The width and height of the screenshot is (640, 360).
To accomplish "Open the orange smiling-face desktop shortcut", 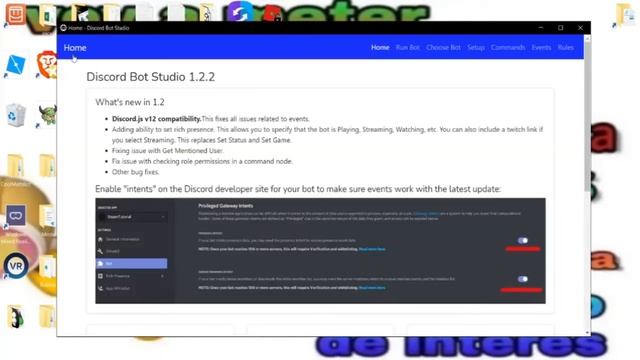I will tap(16, 14).
